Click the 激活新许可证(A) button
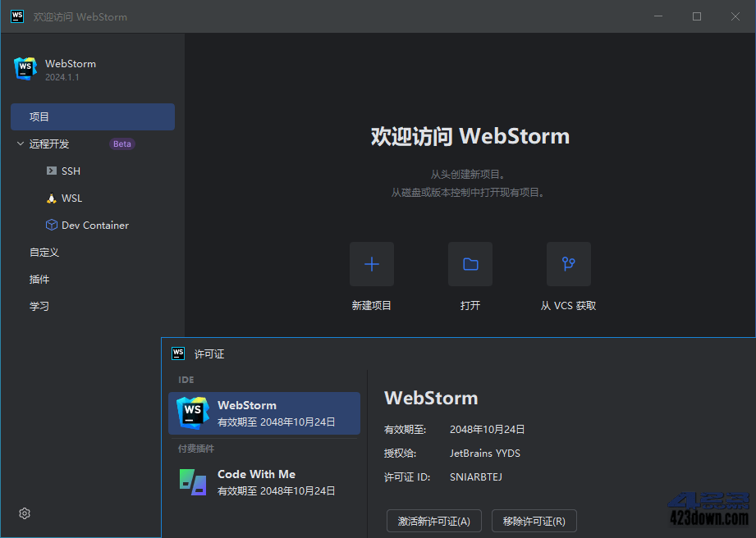The height and width of the screenshot is (538, 756). pyautogui.click(x=433, y=521)
